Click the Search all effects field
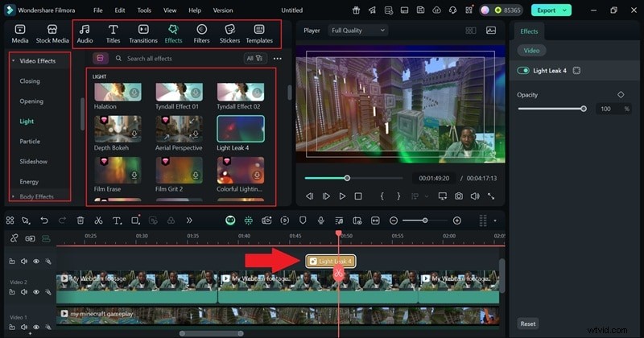The image size is (644, 338). pyautogui.click(x=176, y=58)
